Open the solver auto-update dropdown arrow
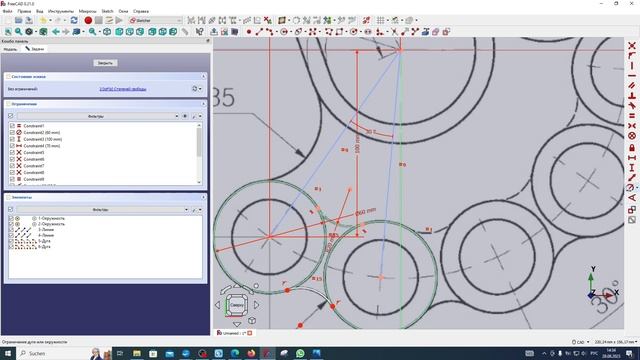 pyautogui.click(x=200, y=89)
